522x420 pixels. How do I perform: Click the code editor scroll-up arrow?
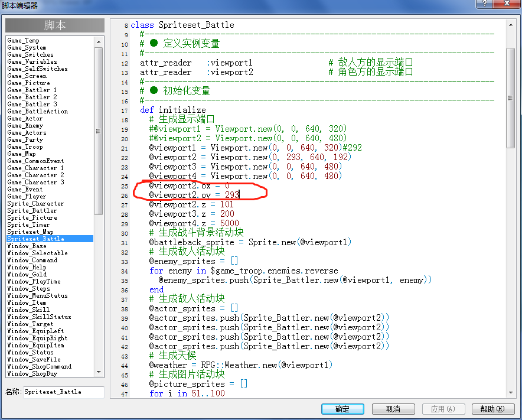point(511,25)
